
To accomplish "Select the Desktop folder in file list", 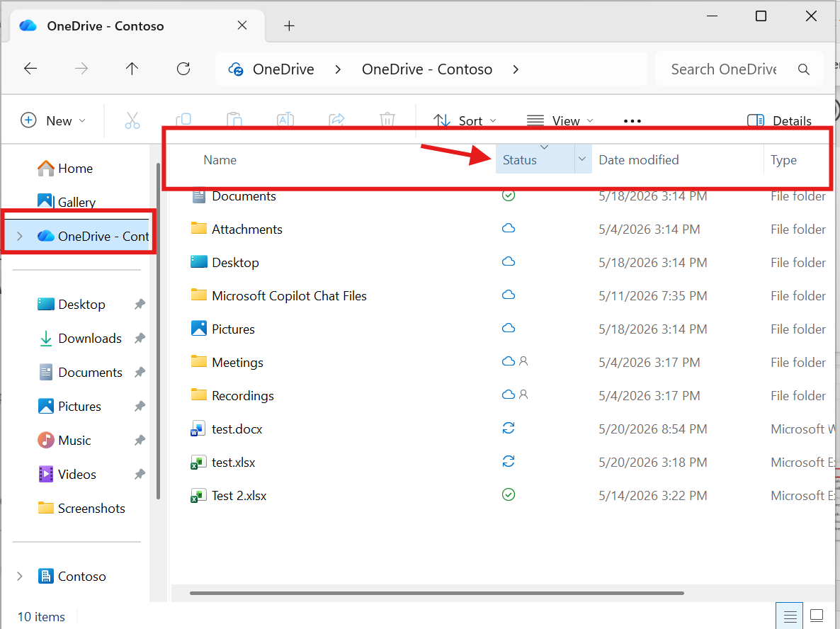I will click(x=235, y=263).
